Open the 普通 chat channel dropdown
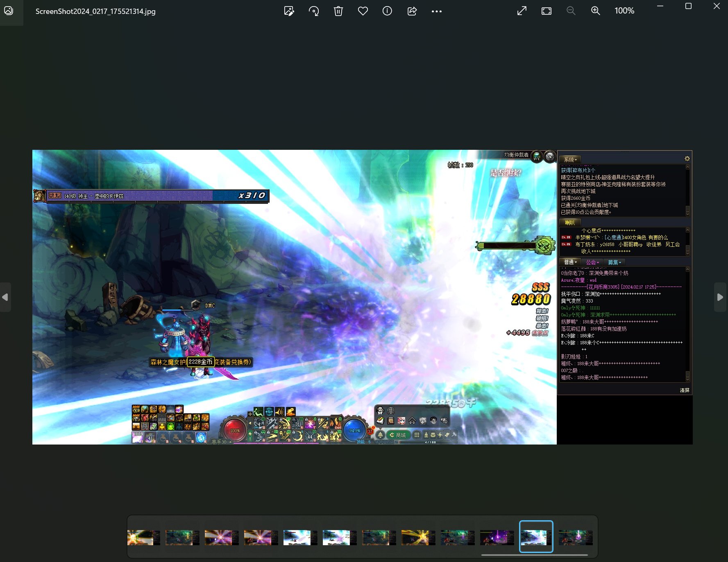Screen dimensions: 728x562 pos(570,262)
